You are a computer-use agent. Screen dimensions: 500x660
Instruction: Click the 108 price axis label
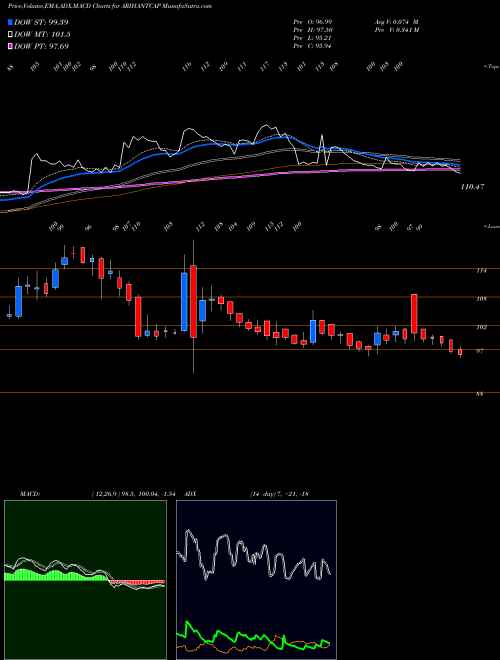tap(481, 299)
